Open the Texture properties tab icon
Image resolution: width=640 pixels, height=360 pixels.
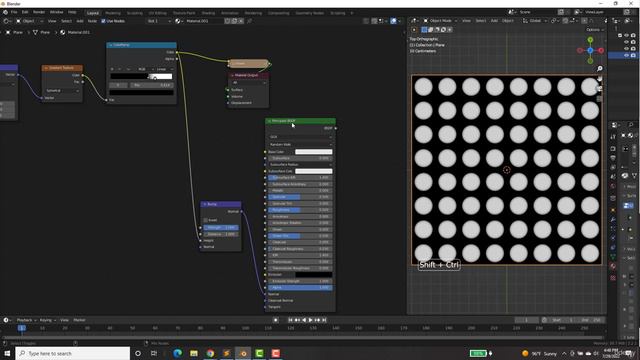tap(613, 278)
